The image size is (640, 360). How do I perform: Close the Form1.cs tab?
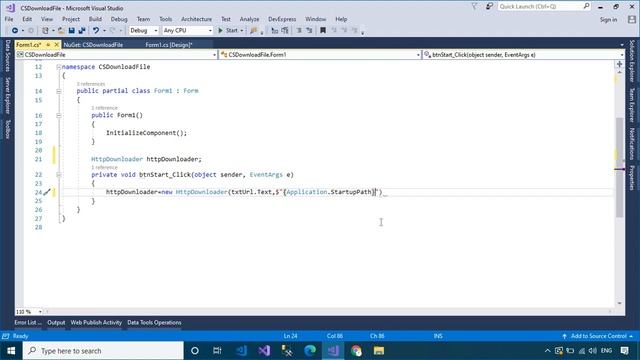pos(57,44)
